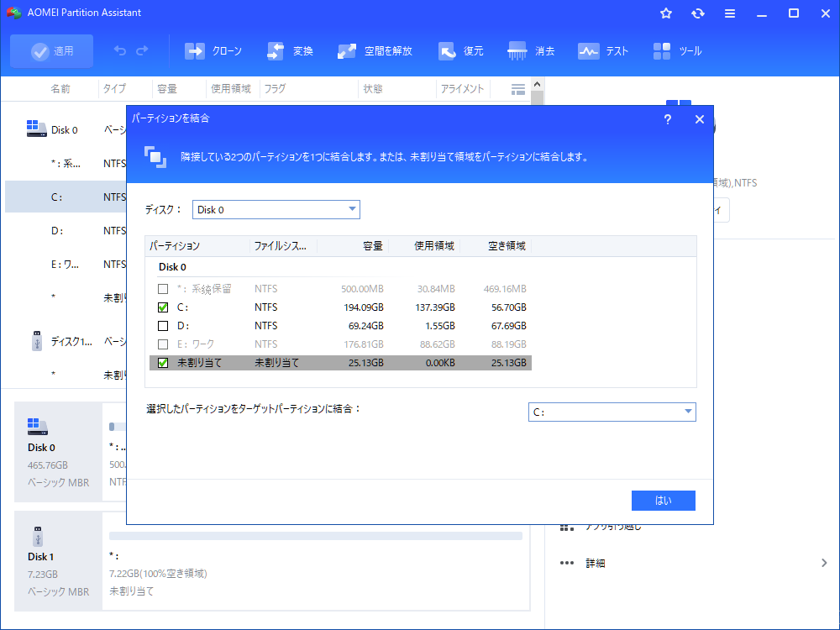Click the パーティション column header in the dialog
840x630 pixels.
[x=197, y=246]
